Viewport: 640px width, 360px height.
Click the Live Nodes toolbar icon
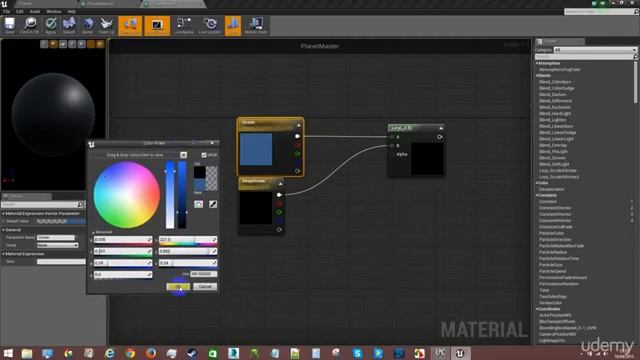183,25
